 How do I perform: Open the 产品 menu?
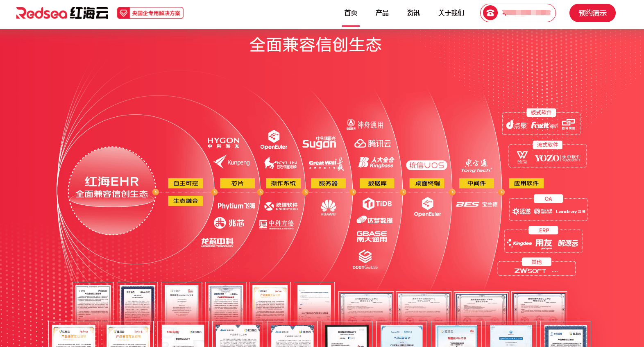382,13
